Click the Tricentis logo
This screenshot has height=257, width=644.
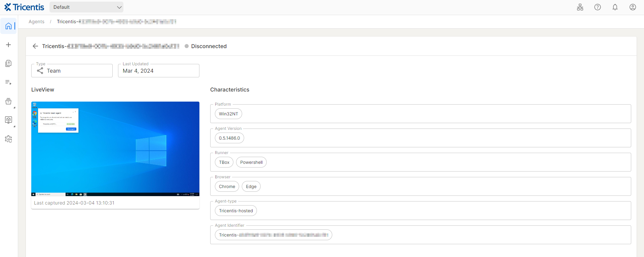tap(24, 7)
